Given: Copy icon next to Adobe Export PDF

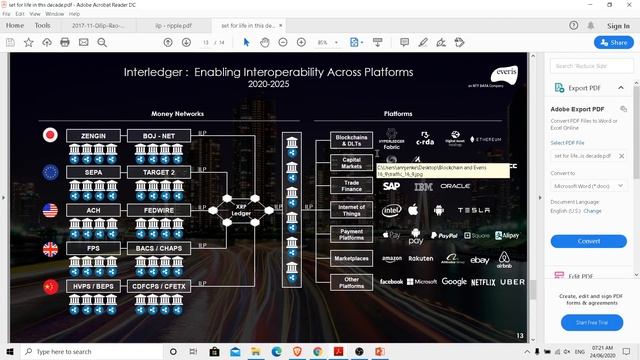Looking at the screenshot, I should click(623, 109).
